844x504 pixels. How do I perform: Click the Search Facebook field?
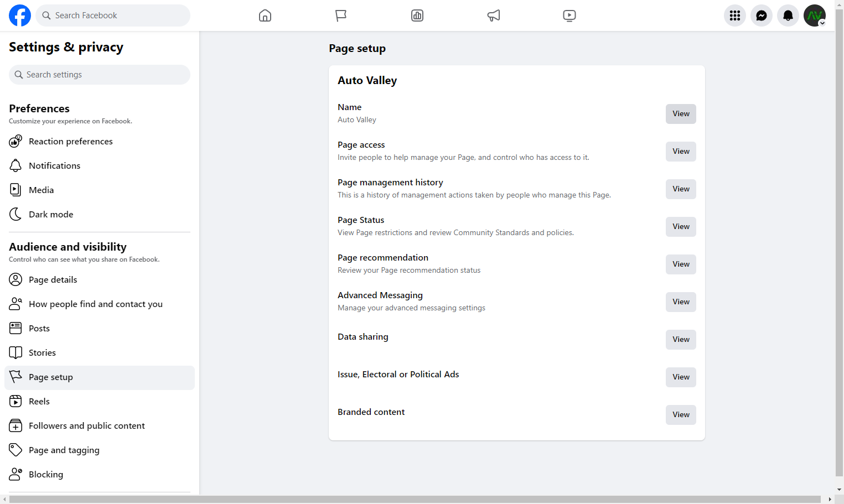click(x=113, y=15)
